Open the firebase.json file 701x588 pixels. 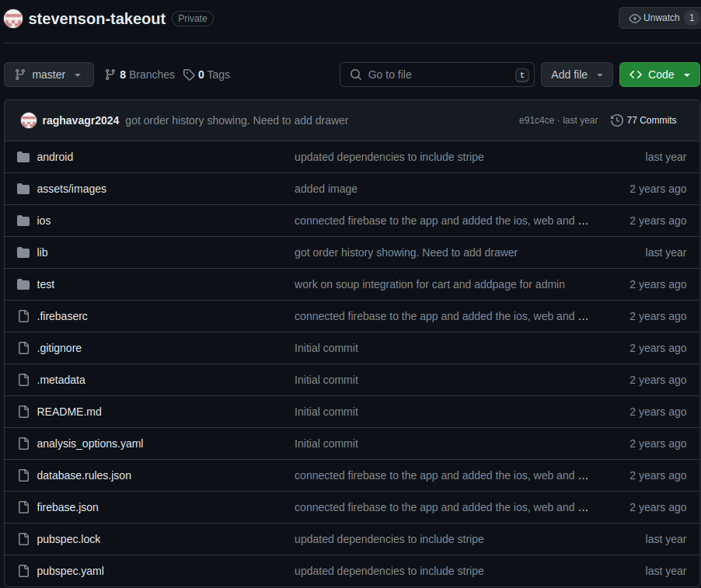68,507
